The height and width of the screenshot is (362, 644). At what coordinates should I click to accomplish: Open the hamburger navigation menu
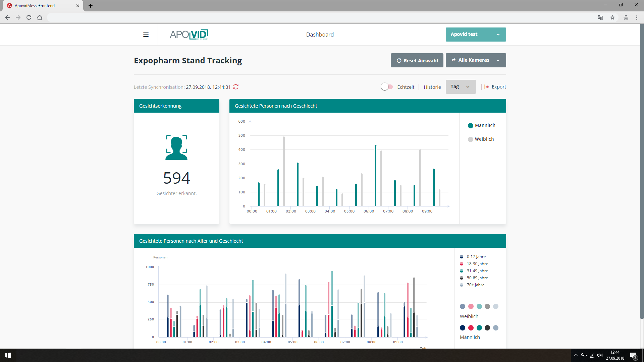[x=146, y=35]
